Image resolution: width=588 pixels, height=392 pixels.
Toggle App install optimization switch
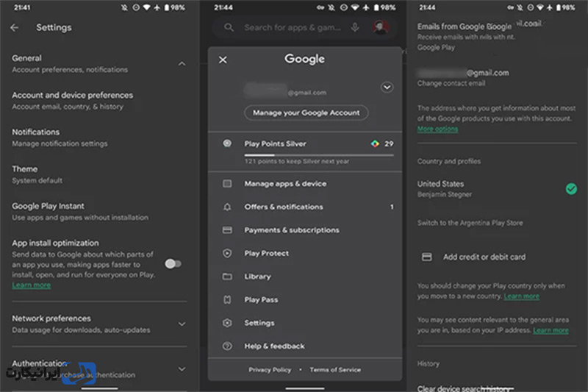[173, 264]
